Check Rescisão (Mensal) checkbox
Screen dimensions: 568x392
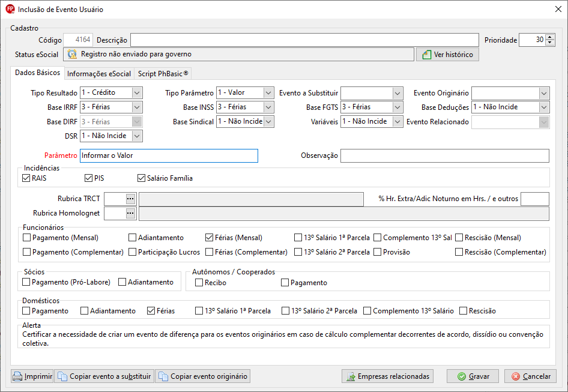pos(459,238)
